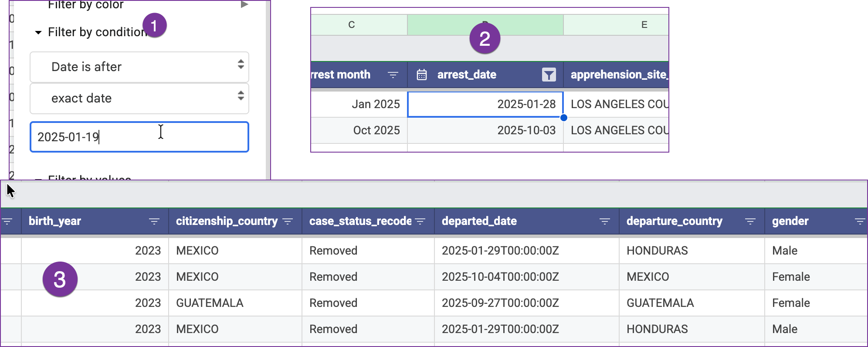Image resolution: width=868 pixels, height=347 pixels.
Task: Open filter icon on departed_date column
Action: click(604, 221)
